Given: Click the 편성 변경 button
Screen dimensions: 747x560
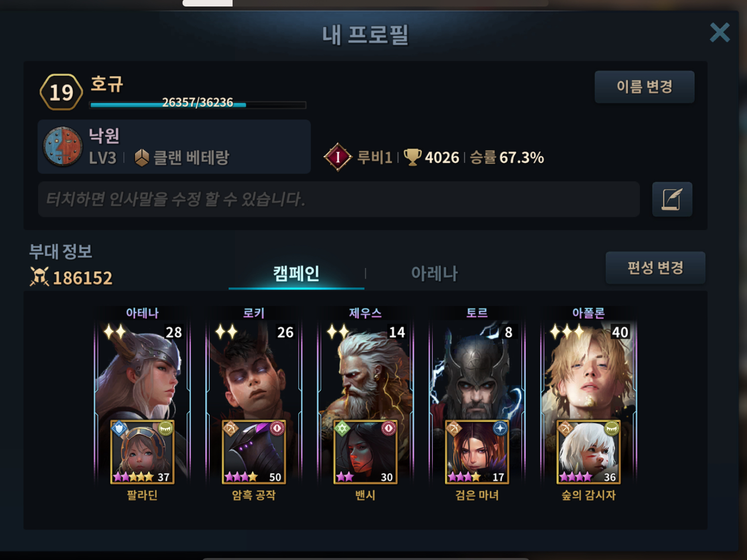Looking at the screenshot, I should point(655,268).
